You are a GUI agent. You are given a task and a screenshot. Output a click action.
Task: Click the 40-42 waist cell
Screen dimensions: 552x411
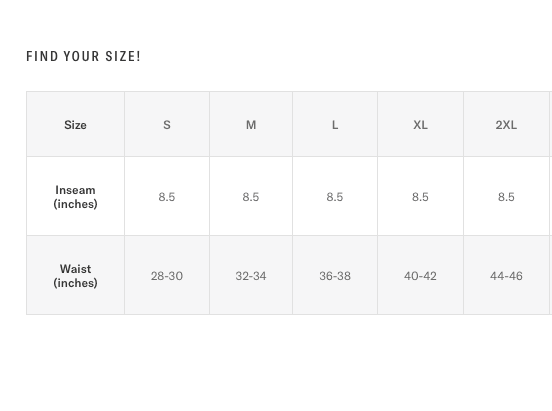tap(420, 275)
